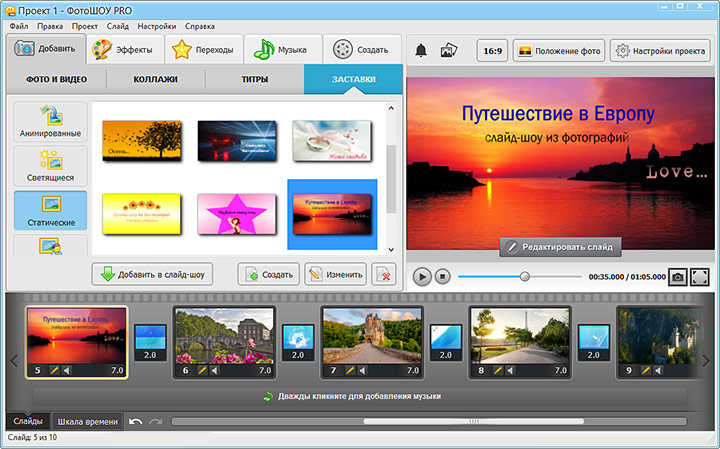Click the Добавить в слайд-шоу button
The image size is (720, 449).
(152, 274)
